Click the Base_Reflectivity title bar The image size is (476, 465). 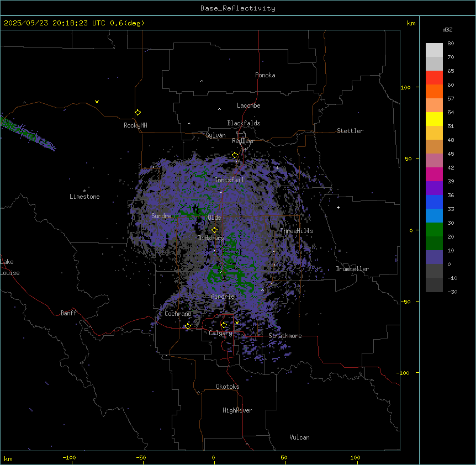[x=238, y=8]
